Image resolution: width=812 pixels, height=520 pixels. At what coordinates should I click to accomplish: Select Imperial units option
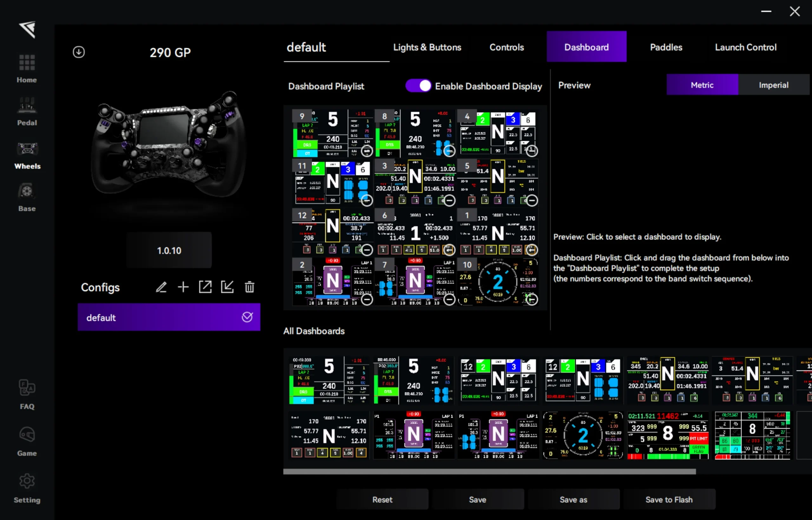point(774,85)
